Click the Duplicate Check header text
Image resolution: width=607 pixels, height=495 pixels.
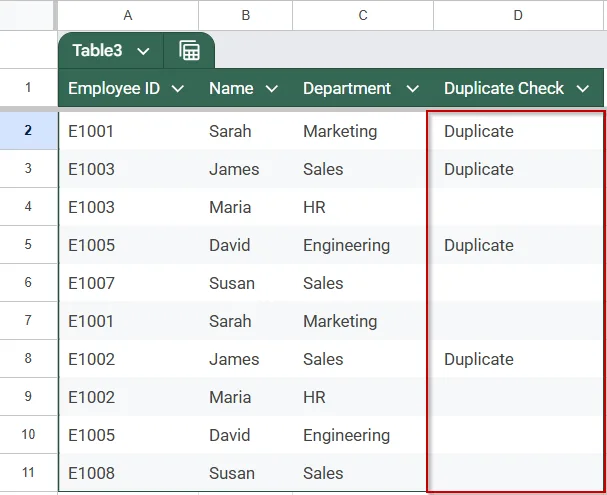point(504,89)
